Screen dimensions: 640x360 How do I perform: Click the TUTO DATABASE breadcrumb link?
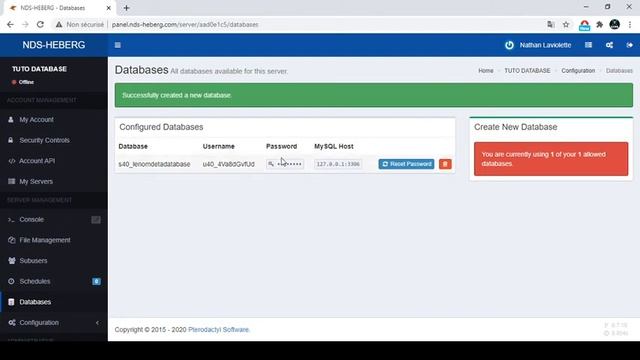click(527, 71)
